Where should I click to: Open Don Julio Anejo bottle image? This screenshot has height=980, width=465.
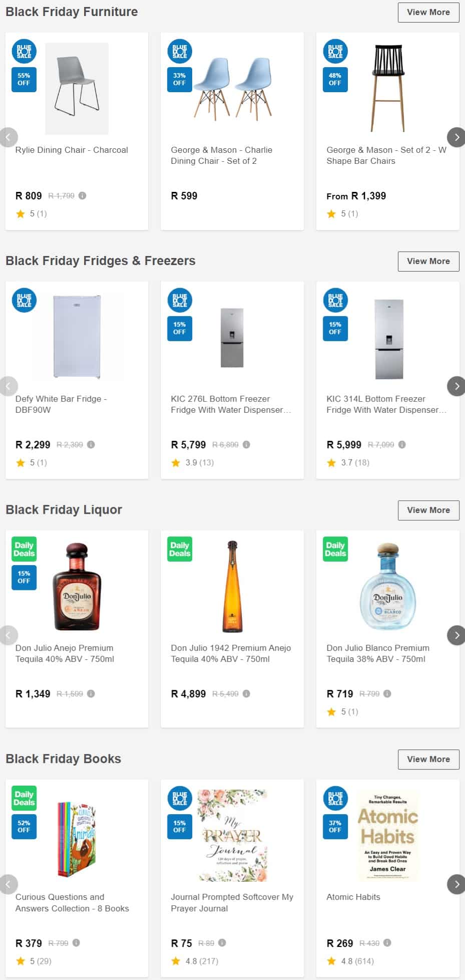click(x=77, y=585)
